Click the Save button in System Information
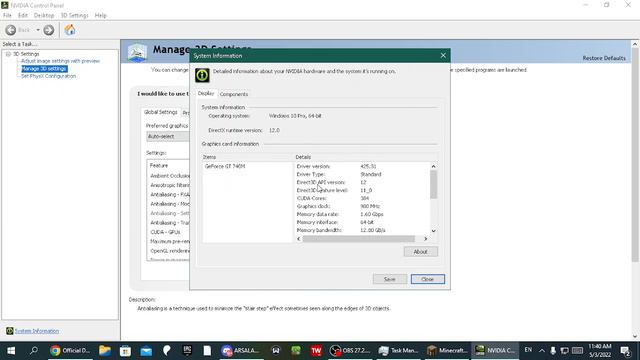Screen dimensions: 640x360 click(390, 279)
